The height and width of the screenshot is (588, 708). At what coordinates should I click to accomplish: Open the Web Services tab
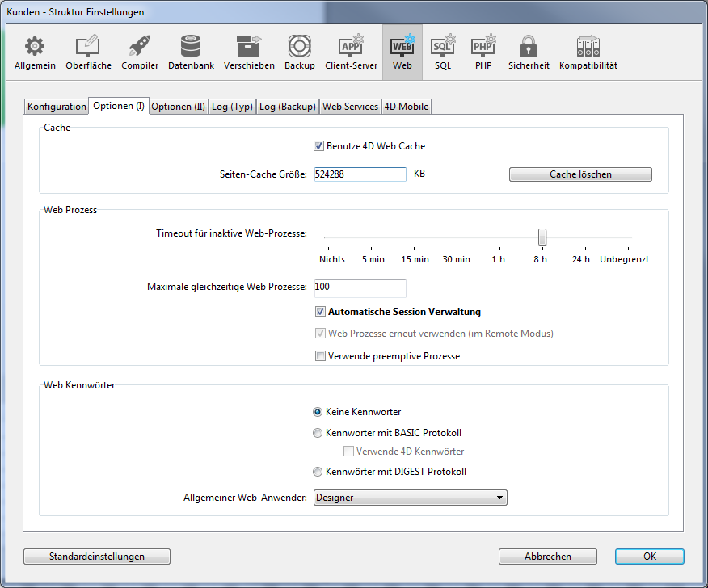[x=350, y=107]
